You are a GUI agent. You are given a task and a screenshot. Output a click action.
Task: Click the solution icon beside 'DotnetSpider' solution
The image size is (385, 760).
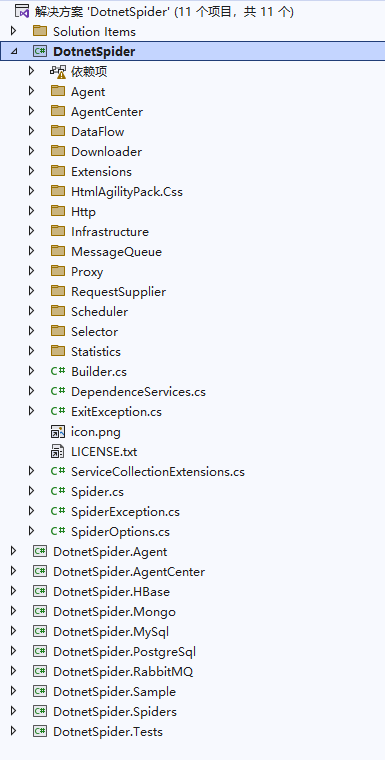click(x=22, y=11)
